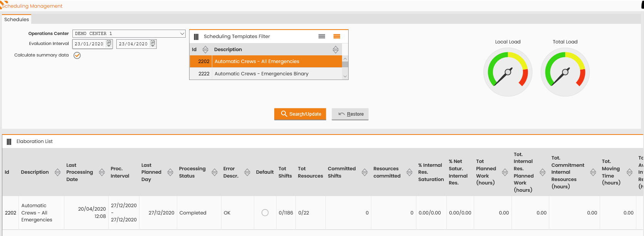Click the Search/Update button

(x=300, y=114)
